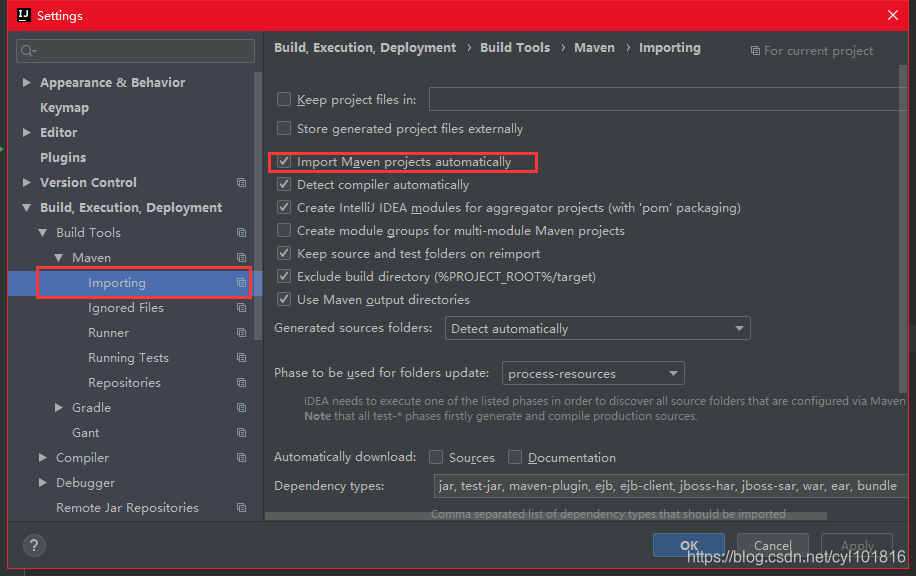The width and height of the screenshot is (916, 576).
Task: Collapse the Build Tools node
Action: point(43,233)
